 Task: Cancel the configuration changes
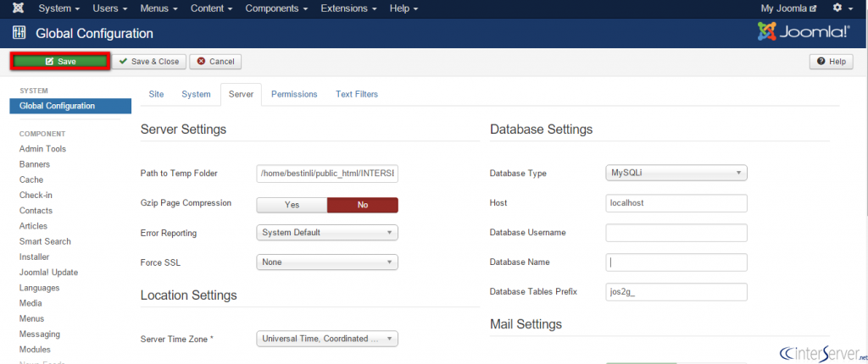[215, 62]
